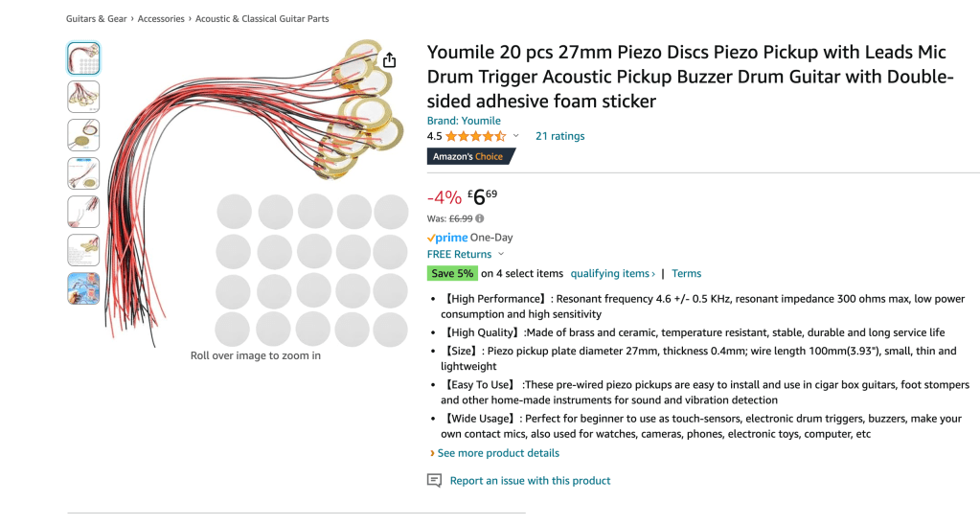980x525 pixels.
Task: Open Guitars & Gear breadcrumb
Action: 96,19
